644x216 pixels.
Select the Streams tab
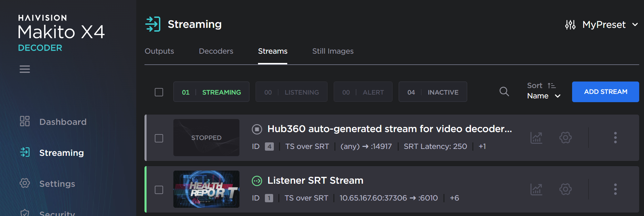click(273, 51)
